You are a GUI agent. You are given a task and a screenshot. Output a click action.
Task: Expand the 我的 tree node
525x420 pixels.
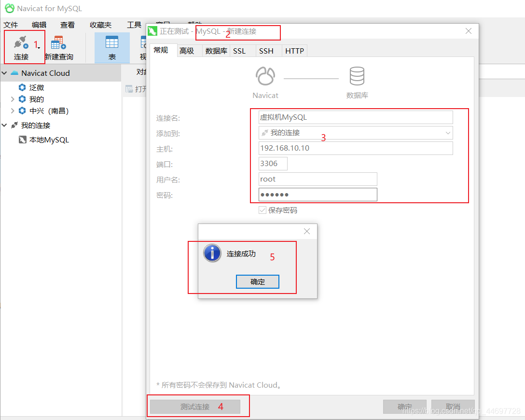[x=13, y=99]
